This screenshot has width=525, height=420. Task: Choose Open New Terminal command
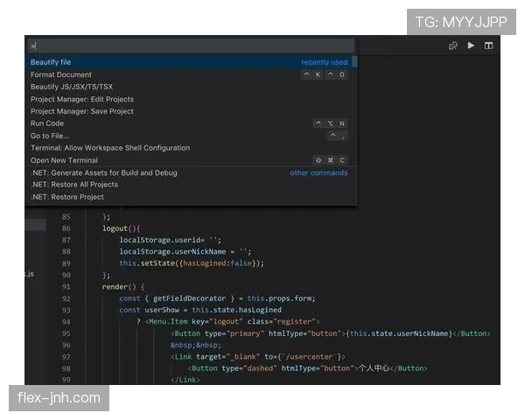point(64,160)
